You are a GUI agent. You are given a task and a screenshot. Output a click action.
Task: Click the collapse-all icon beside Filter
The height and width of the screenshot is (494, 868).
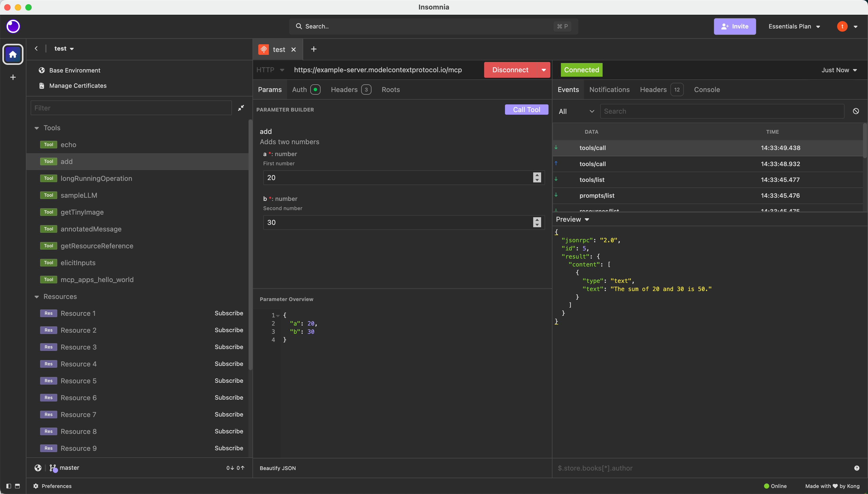tap(241, 108)
